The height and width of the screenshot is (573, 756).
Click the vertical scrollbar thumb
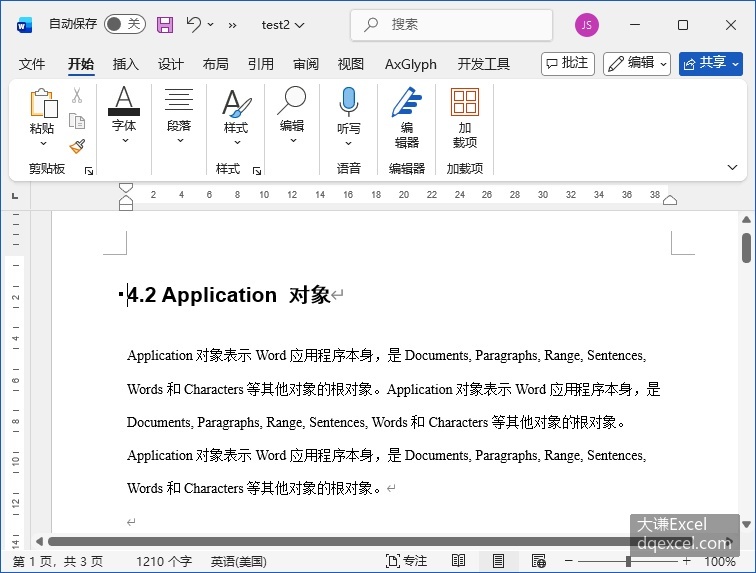point(746,247)
